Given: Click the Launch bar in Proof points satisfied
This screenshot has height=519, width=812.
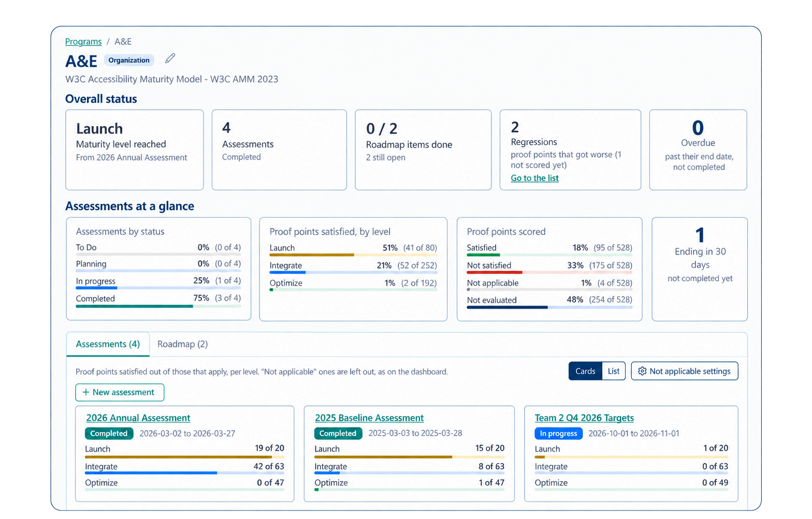Looking at the screenshot, I should tap(353, 255).
